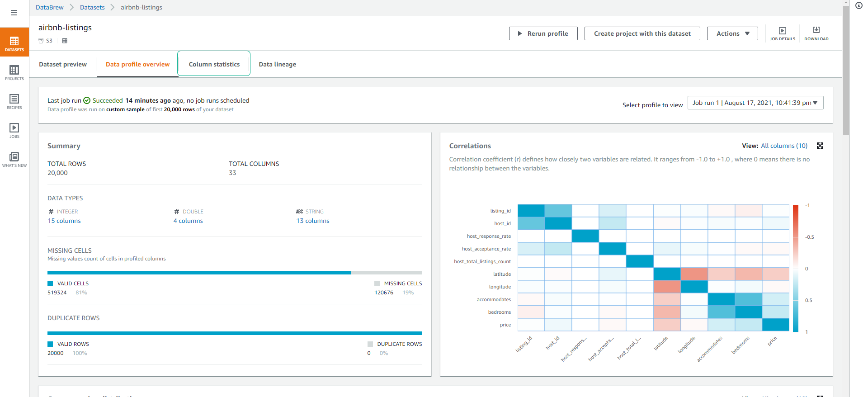The height and width of the screenshot is (397, 868).
Task: Open the 4 columns double link
Action: 188,221
